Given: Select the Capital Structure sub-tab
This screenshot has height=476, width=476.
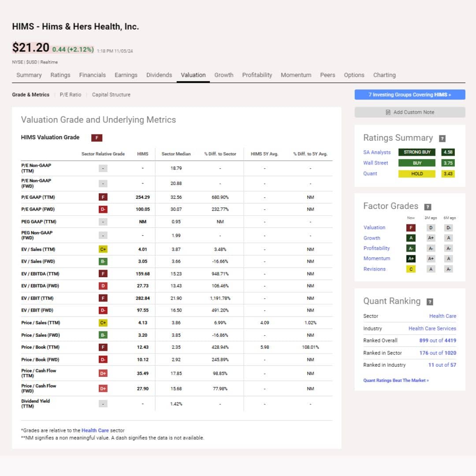Looking at the screenshot, I should [x=111, y=95].
